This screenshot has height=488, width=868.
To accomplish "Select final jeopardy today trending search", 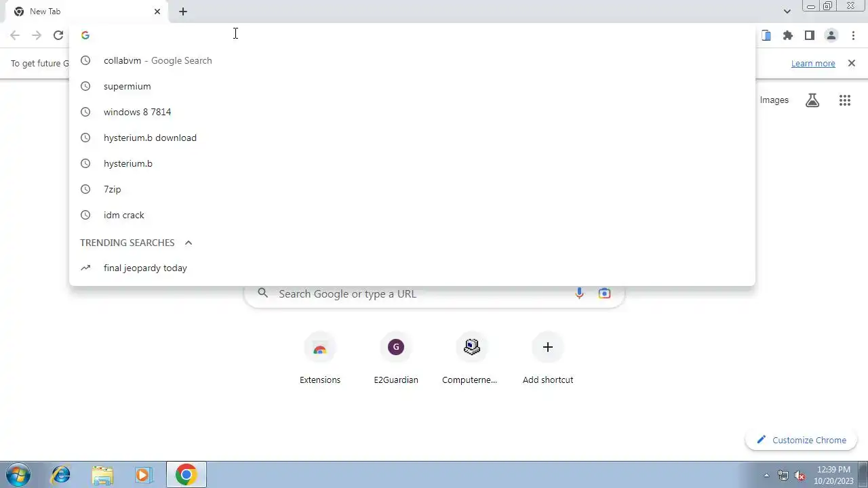I will coord(412,268).
